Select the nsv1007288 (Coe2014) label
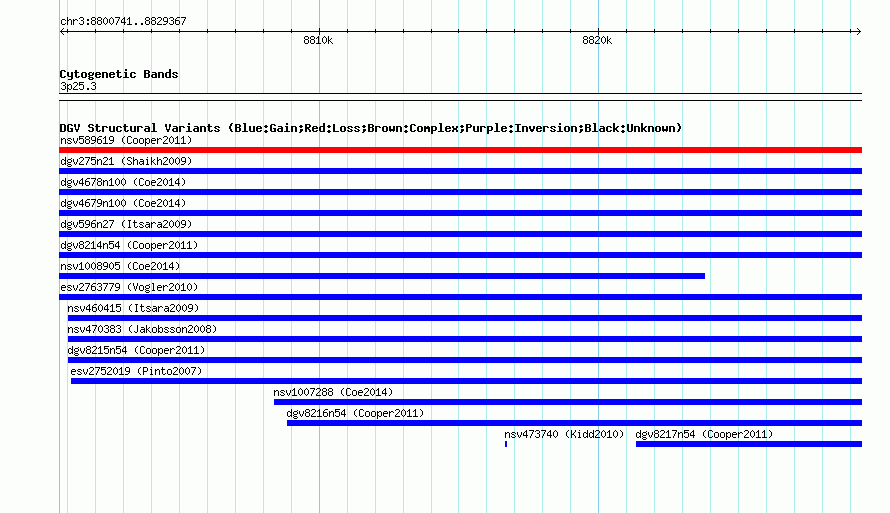 (333, 392)
